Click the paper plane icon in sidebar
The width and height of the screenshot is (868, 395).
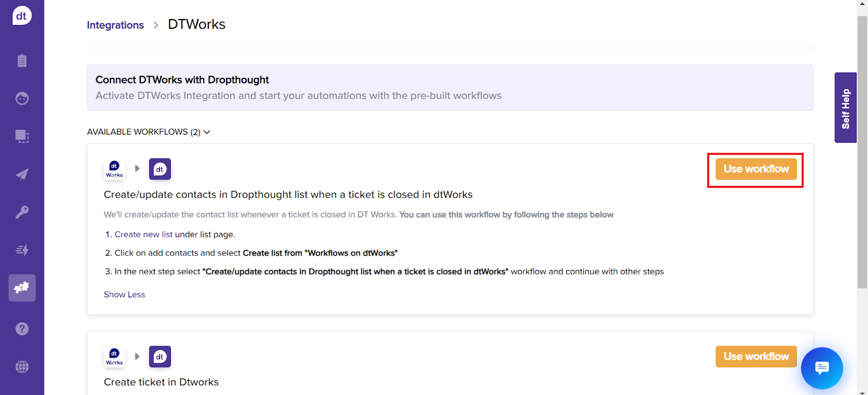[x=22, y=174]
